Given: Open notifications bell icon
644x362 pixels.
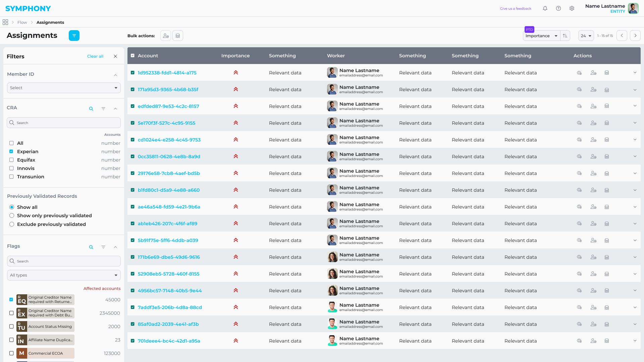Looking at the screenshot, I should (545, 8).
